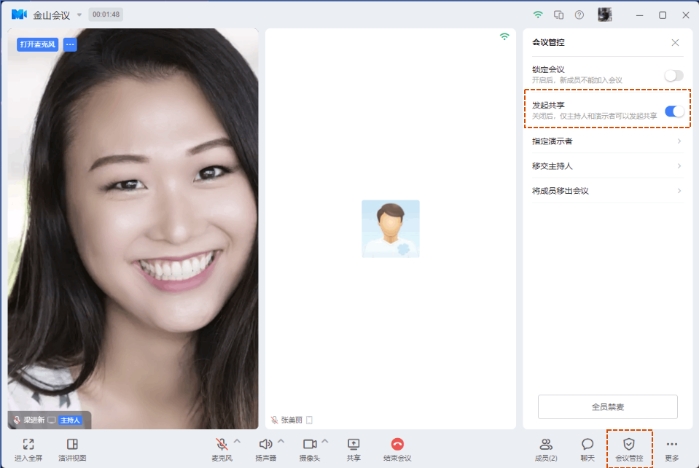End the meeting with red 结束会议 button

point(397,444)
